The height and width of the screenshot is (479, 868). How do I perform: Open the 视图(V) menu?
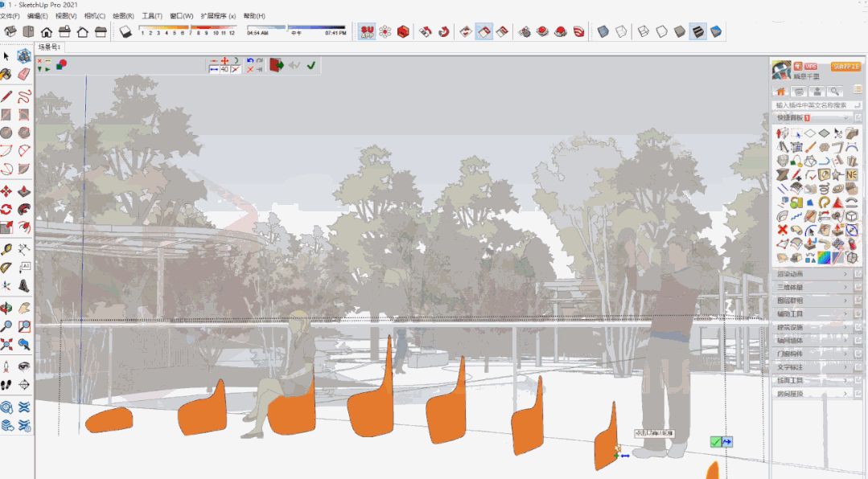click(66, 16)
